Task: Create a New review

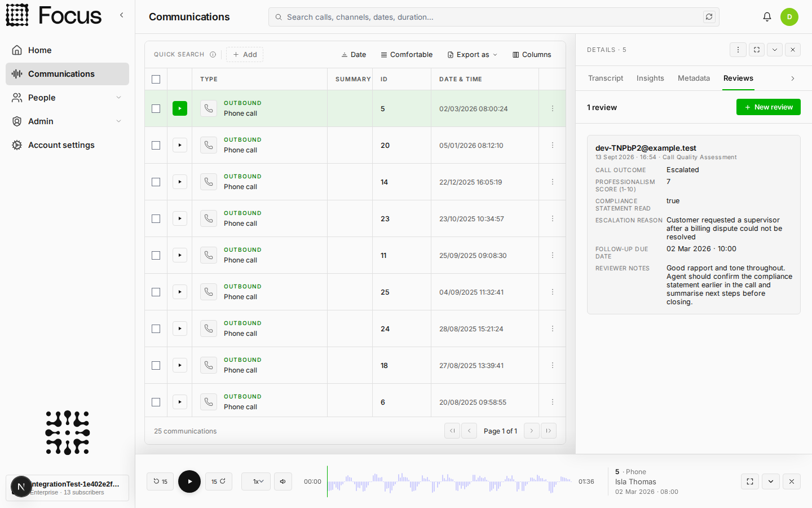Action: click(769, 107)
